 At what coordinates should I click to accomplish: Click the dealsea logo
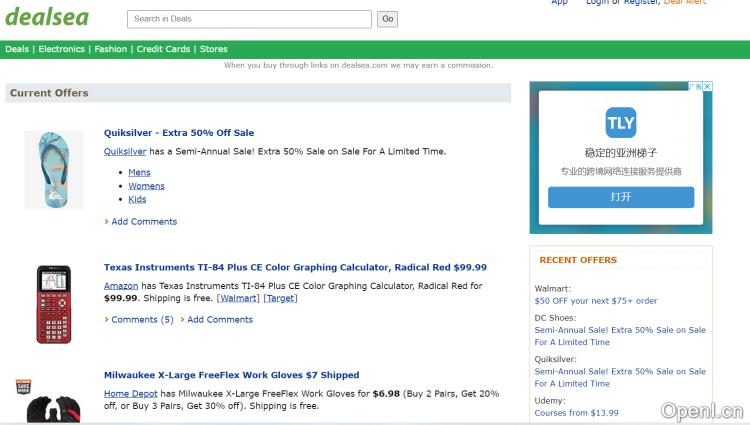coord(47,18)
